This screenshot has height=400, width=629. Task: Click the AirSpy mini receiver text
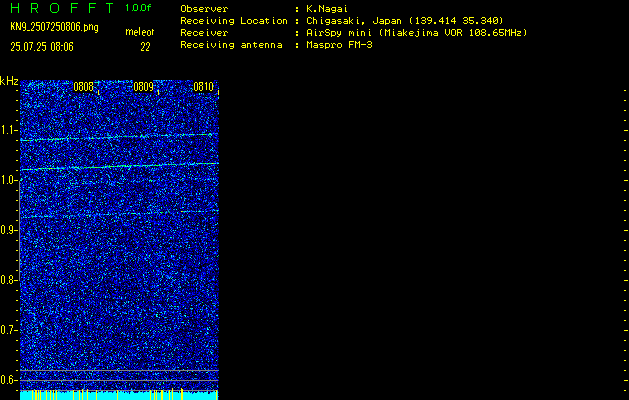point(416,33)
